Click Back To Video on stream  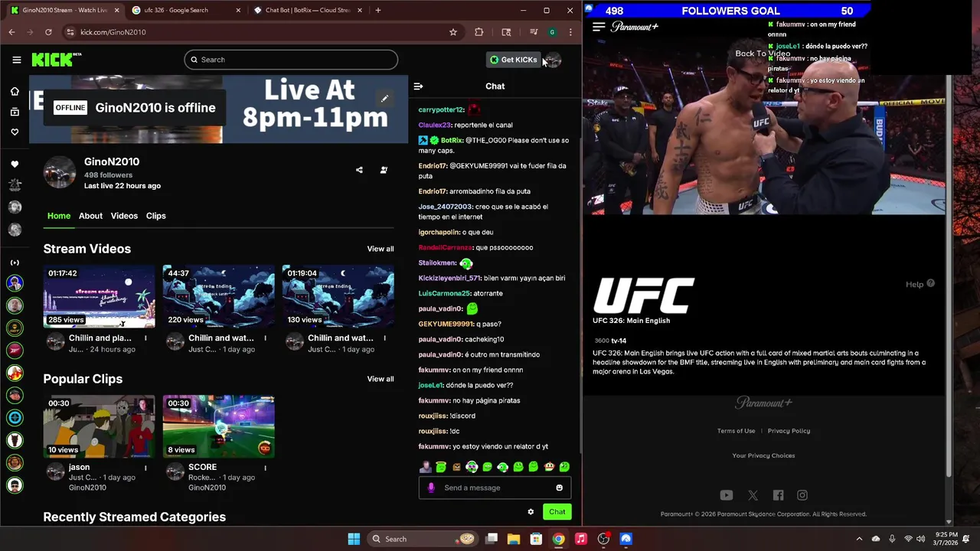click(763, 54)
